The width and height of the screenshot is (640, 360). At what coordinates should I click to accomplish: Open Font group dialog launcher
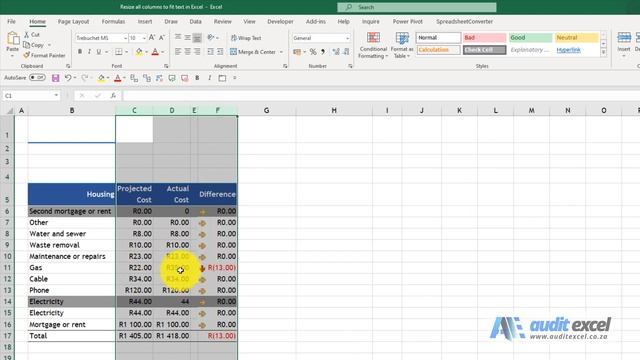(166, 66)
